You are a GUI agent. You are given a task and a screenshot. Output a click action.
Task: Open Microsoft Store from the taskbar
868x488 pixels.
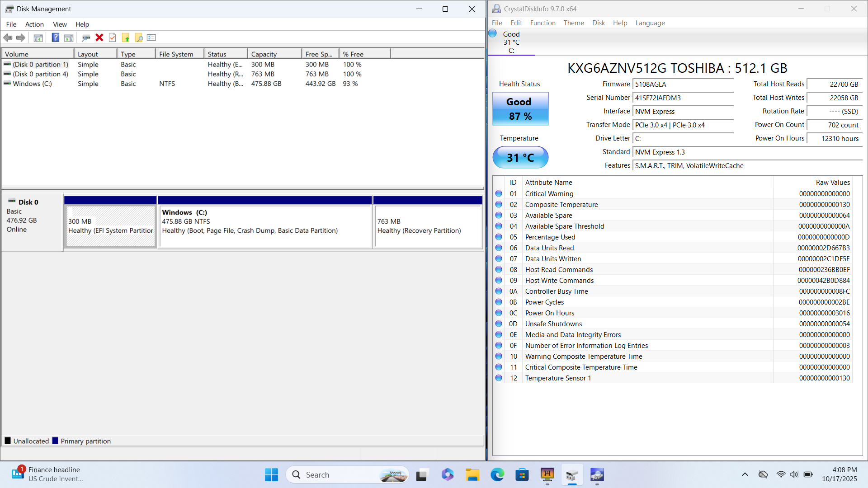click(522, 475)
